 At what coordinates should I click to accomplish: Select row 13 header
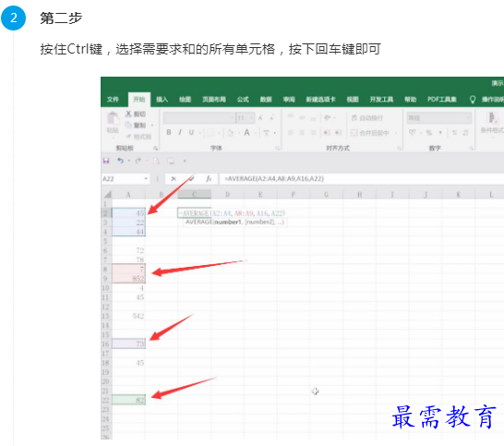(x=105, y=316)
